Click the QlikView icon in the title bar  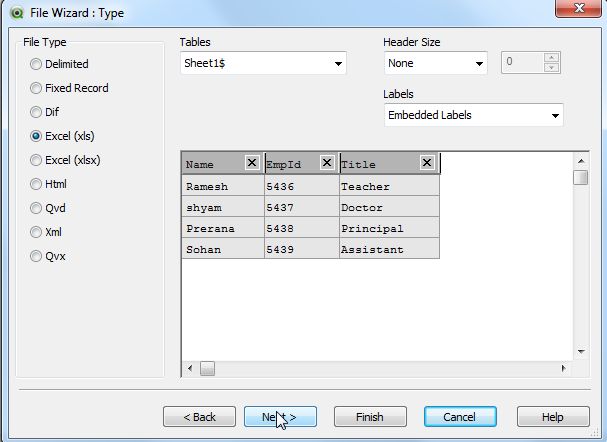12,9
